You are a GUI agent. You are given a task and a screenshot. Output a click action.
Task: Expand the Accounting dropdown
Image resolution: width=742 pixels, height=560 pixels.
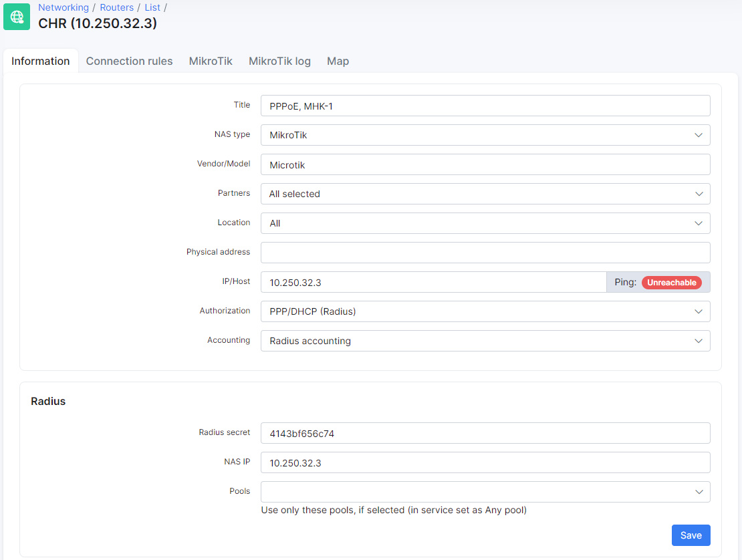(485, 341)
